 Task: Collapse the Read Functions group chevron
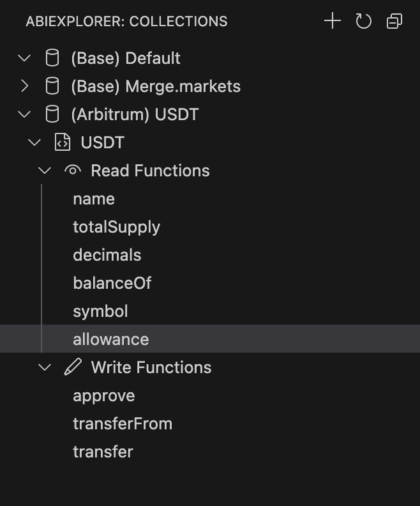45,171
